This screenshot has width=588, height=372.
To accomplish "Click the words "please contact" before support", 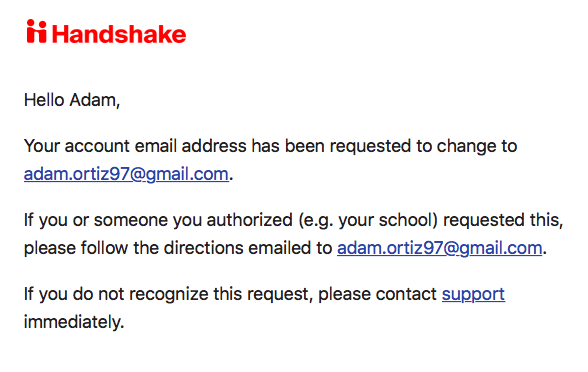I will (x=378, y=294).
